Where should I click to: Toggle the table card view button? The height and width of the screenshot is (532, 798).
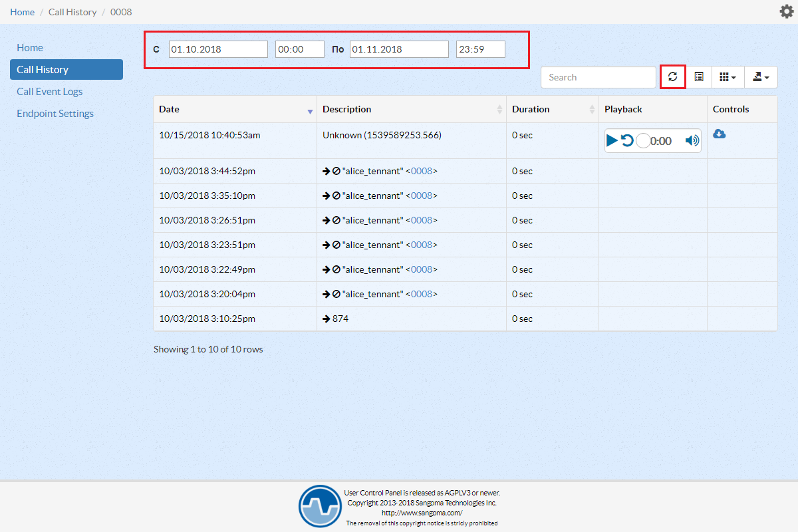(699, 77)
